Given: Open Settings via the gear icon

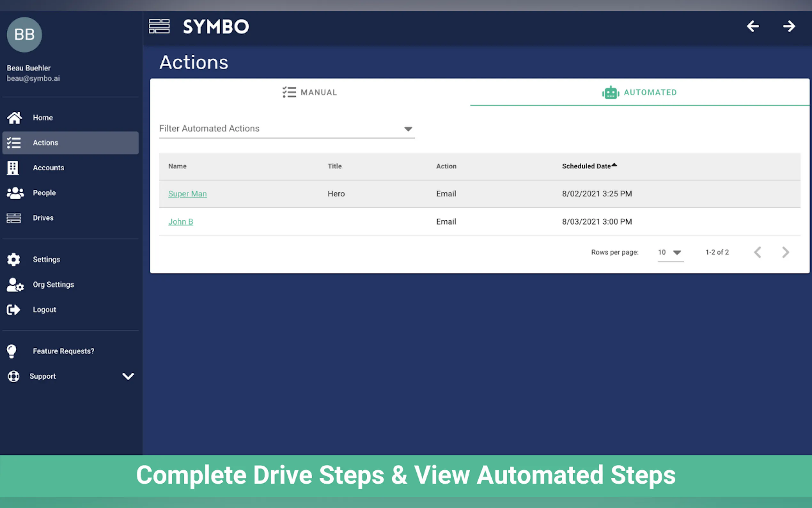Looking at the screenshot, I should click(x=13, y=259).
